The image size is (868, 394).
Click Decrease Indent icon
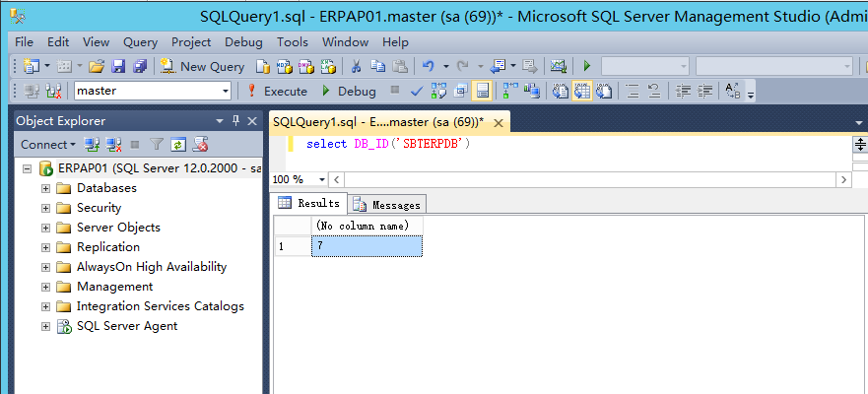click(x=683, y=91)
